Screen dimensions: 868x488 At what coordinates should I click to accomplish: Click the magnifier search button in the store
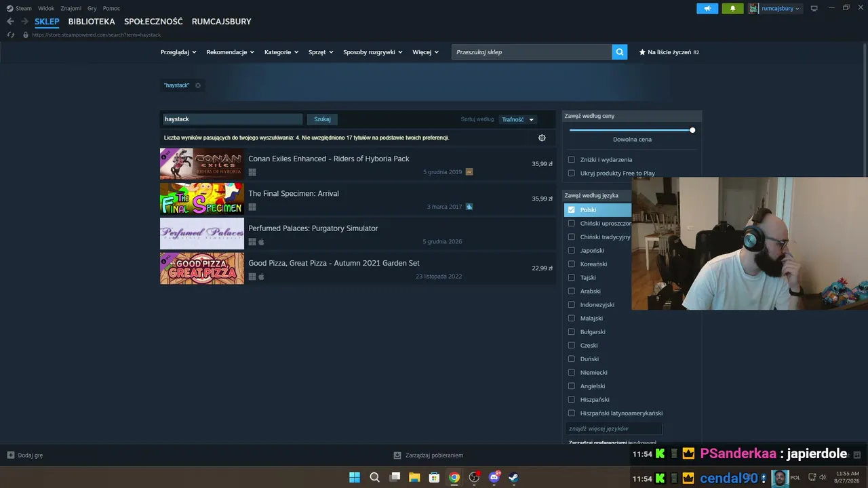click(x=619, y=52)
